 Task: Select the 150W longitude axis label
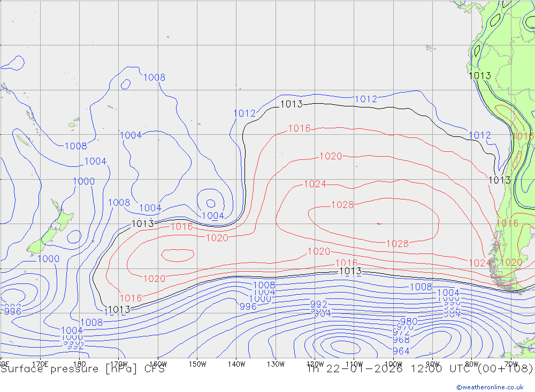197,364
